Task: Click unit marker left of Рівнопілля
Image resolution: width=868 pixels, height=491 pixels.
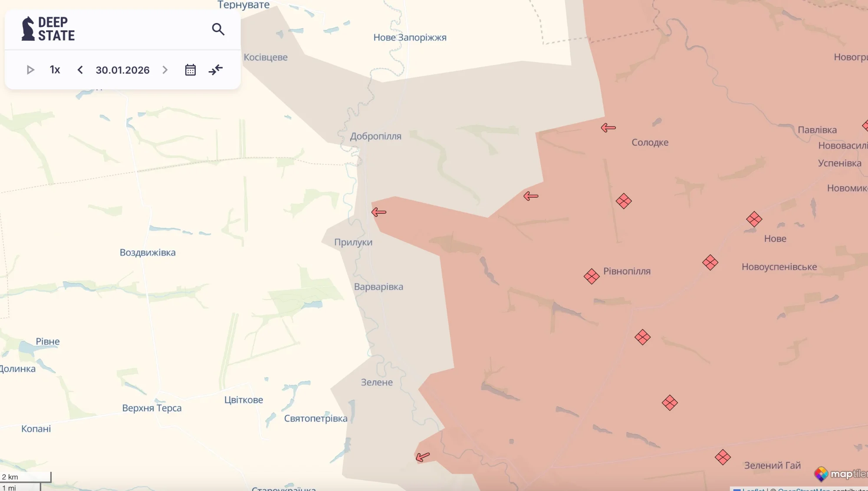Action: [592, 276]
